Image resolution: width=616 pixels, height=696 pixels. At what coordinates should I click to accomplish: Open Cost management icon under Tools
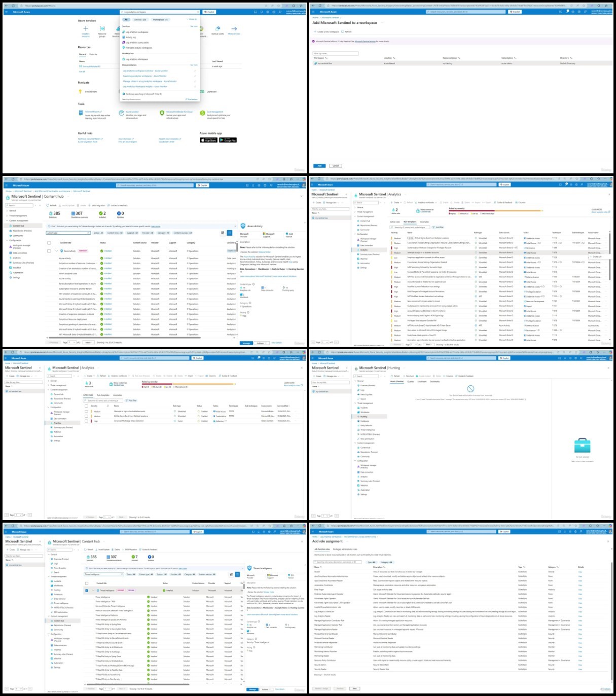[x=203, y=113]
